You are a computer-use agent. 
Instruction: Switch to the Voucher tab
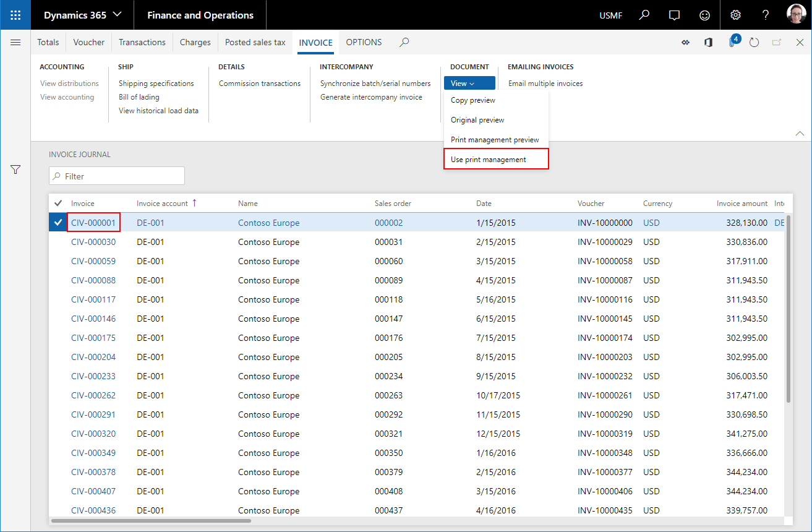[88, 42]
